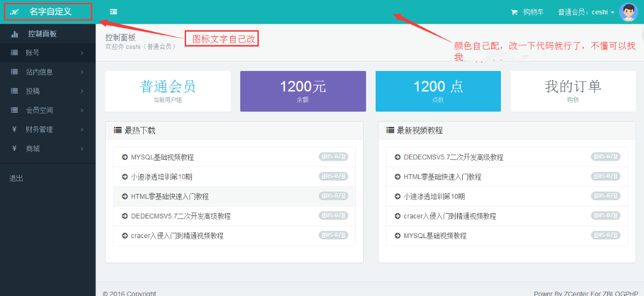The width and height of the screenshot is (644, 296).
Task: Open the 普通会员: ceshi user dropdown
Action: [x=586, y=12]
